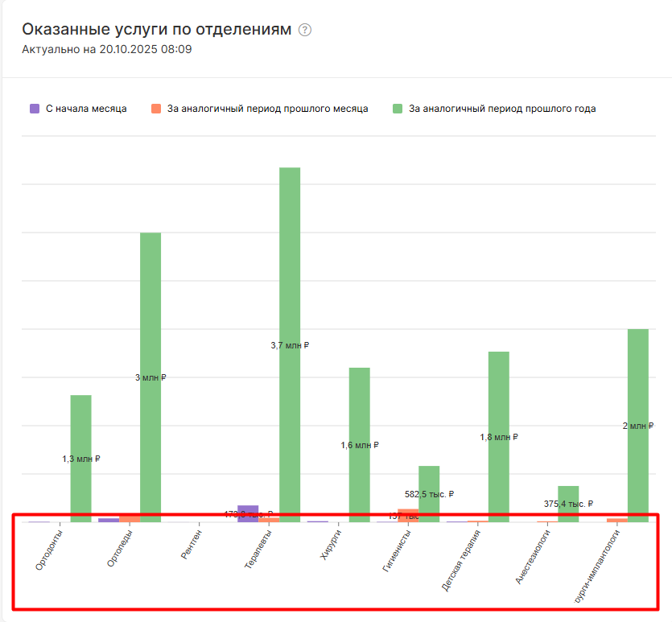Hide the За аналогичный период прошлого месяца series
Image resolution: width=672 pixels, height=622 pixels.
pyautogui.click(x=267, y=109)
